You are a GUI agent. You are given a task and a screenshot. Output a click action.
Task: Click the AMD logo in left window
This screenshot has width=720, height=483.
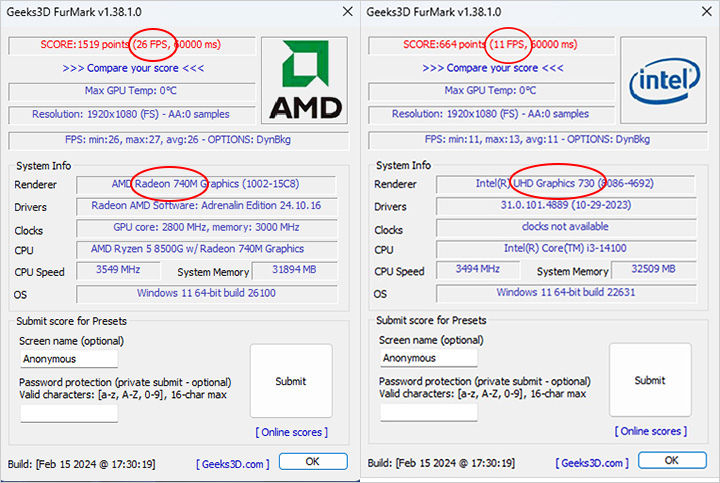pos(304,80)
